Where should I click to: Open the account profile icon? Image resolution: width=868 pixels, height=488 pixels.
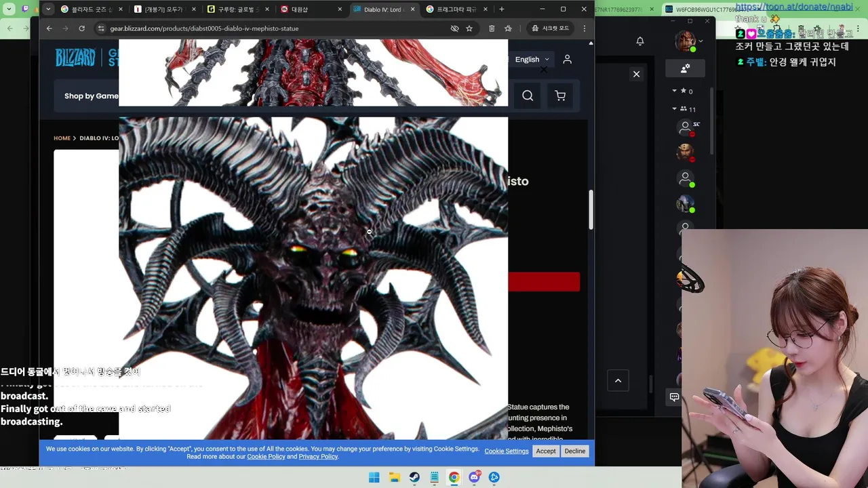point(568,60)
